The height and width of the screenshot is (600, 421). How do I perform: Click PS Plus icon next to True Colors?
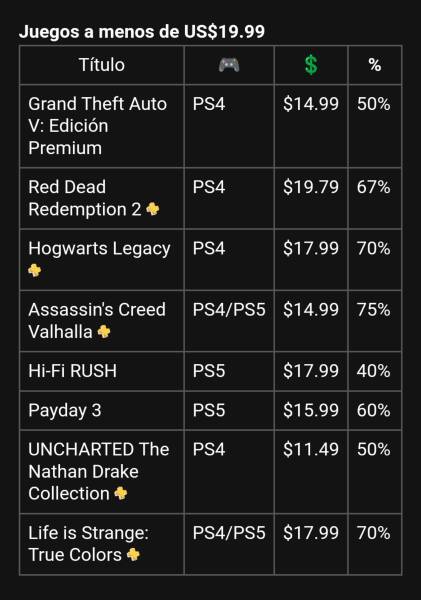pos(133,554)
